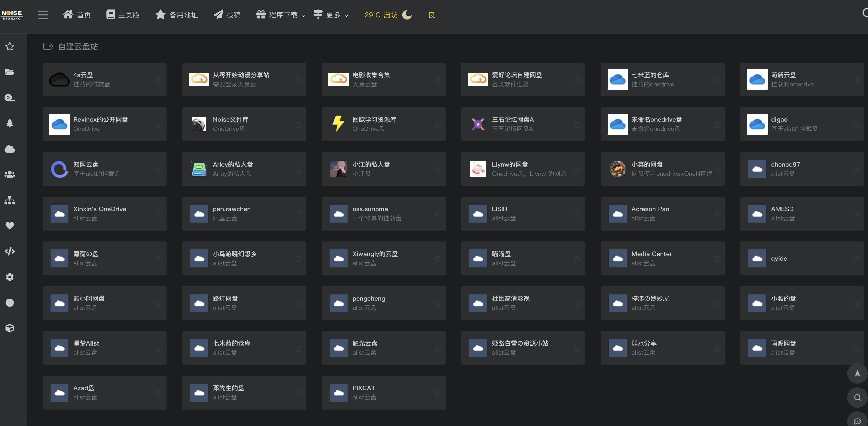Viewport: 868px width, 426px height.
Task: Open the users group sidebar icon
Action: (x=9, y=175)
